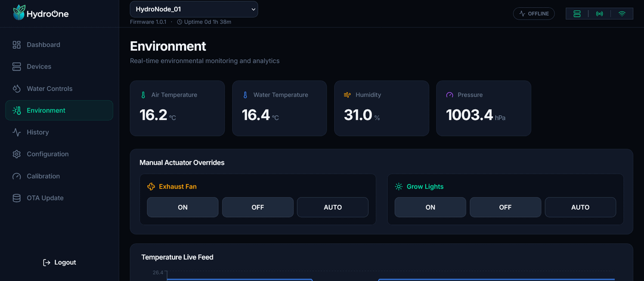Screen dimensions: 644x281
Task: Click the OFFLINE status badge
Action: click(x=534, y=14)
